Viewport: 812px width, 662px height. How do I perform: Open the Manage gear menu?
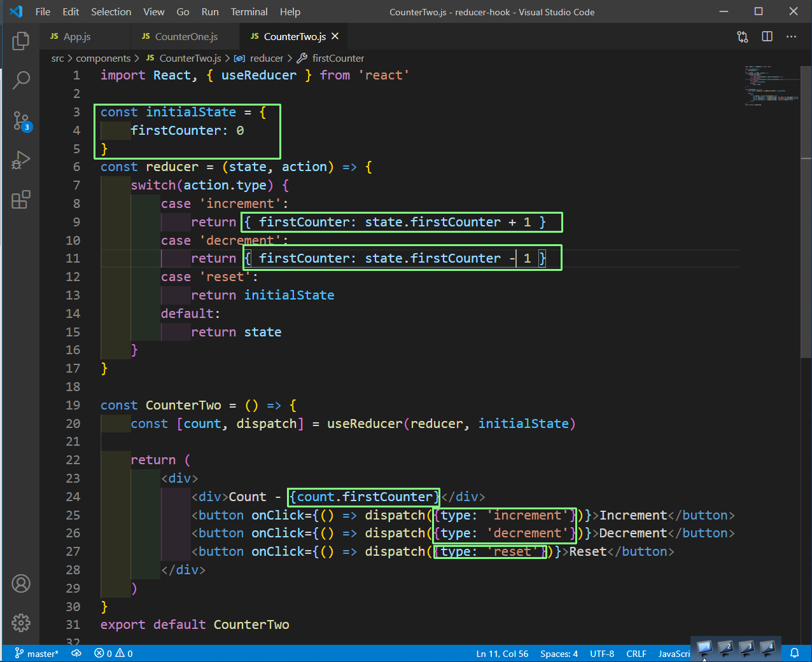(x=21, y=623)
